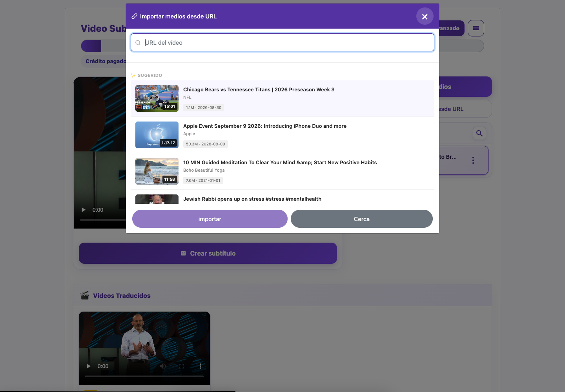Click the Boho Beautiful Yoga channel name

pos(204,170)
